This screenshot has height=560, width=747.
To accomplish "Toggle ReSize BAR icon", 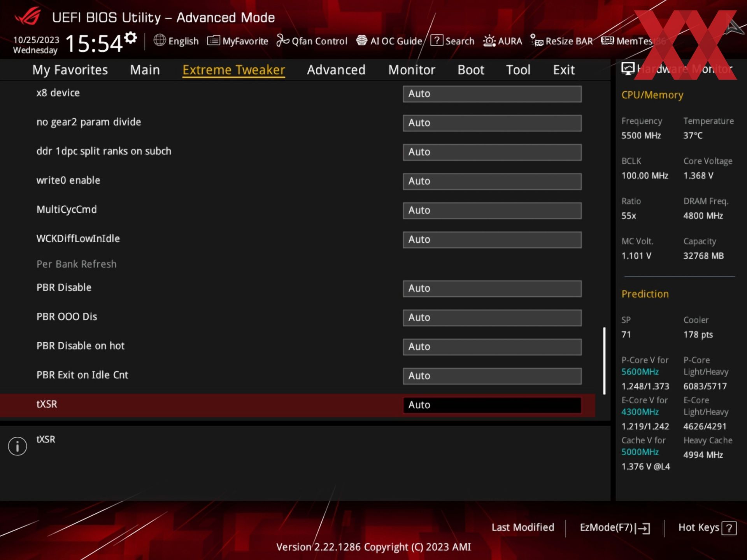I will click(x=537, y=40).
